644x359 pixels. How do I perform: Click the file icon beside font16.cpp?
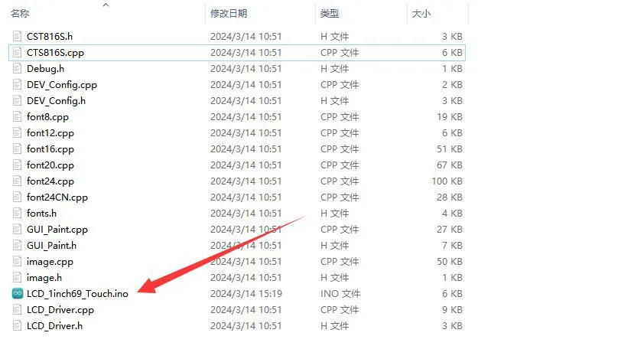pos(17,148)
